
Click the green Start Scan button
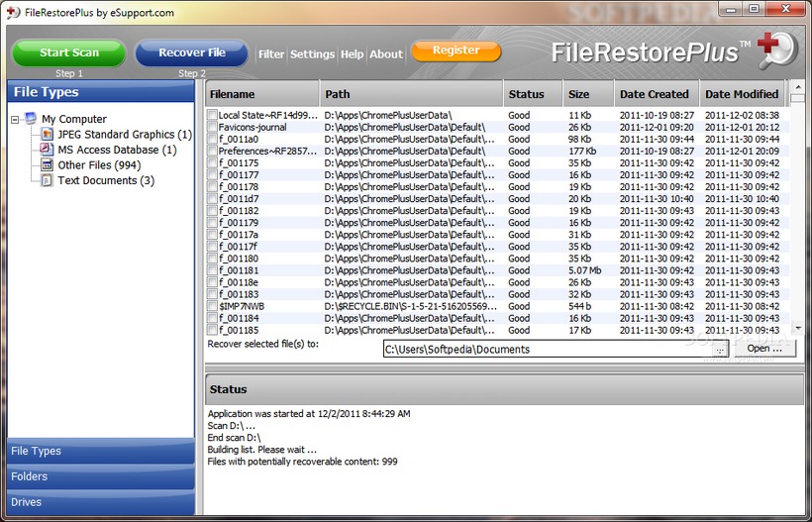point(69,52)
